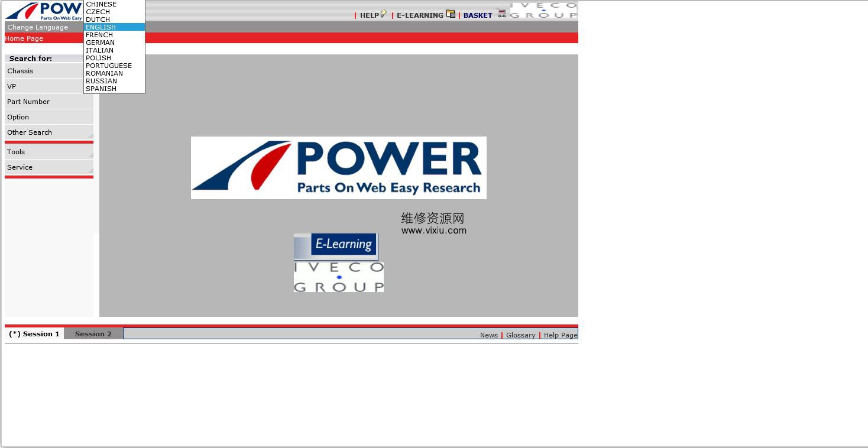Viewport: 868px width, 448px height.
Task: Go to Home Page in the red bar
Action: point(24,38)
